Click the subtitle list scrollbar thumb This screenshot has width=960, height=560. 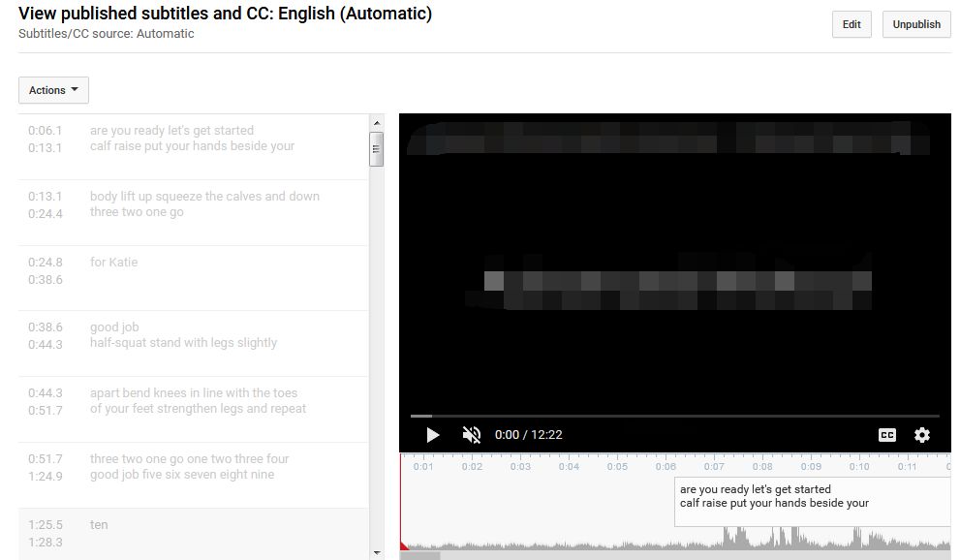point(377,149)
